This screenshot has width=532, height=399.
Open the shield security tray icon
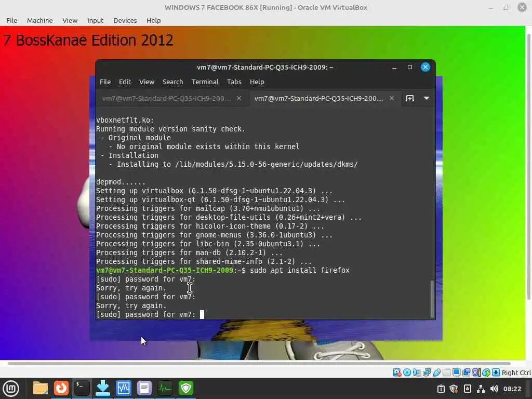click(454, 389)
